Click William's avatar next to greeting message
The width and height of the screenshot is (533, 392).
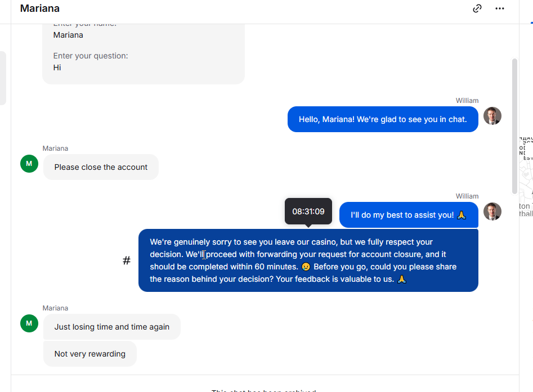tap(492, 116)
